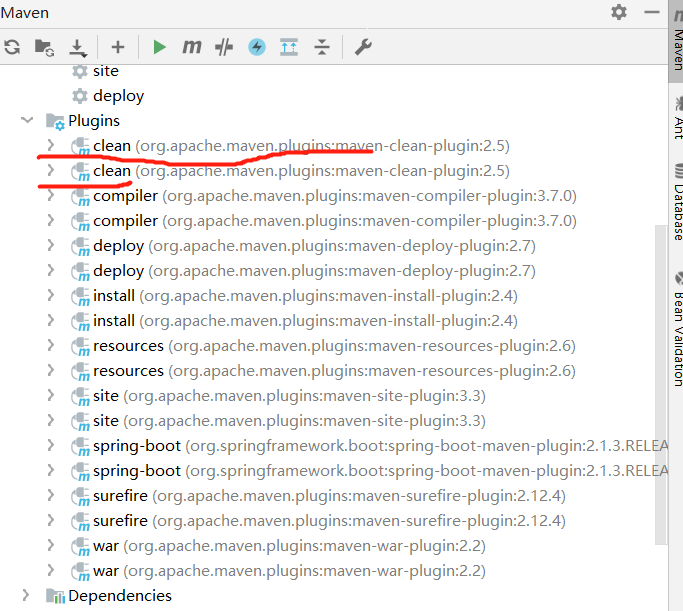Viewport: 683px width, 611px height.
Task: Select first maven-surefire-plugin:2.12.4 row text
Action: (329, 496)
